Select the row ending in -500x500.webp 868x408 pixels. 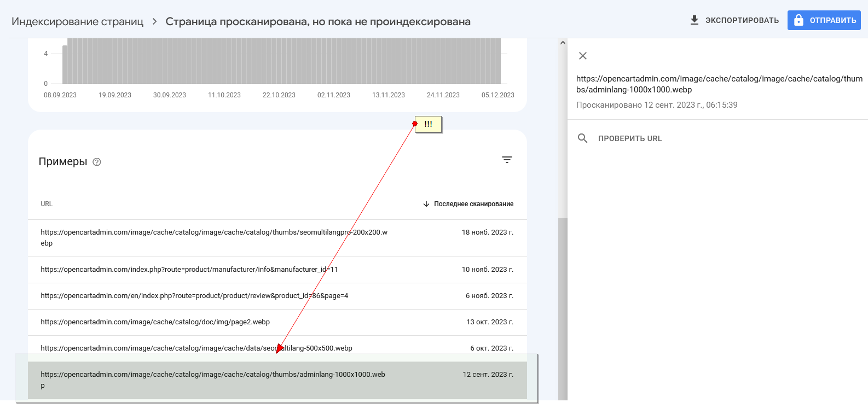pos(277,348)
